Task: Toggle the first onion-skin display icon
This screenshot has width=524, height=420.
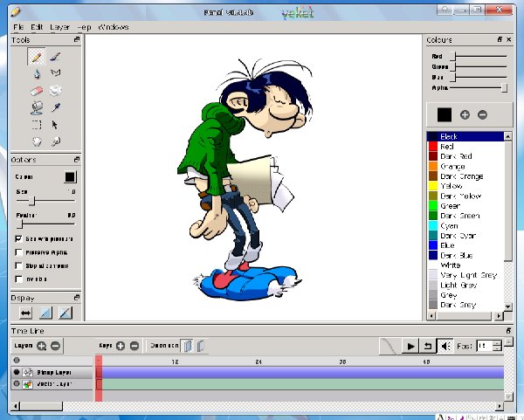Action: tap(45, 313)
